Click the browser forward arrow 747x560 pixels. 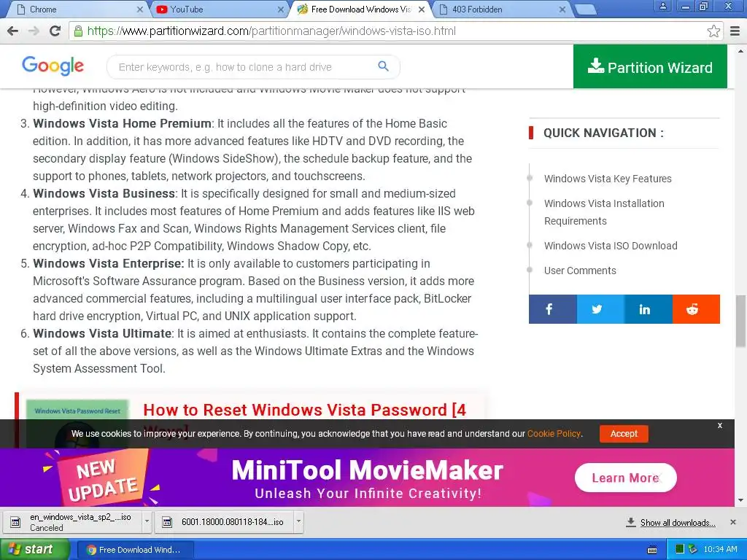click(x=34, y=31)
